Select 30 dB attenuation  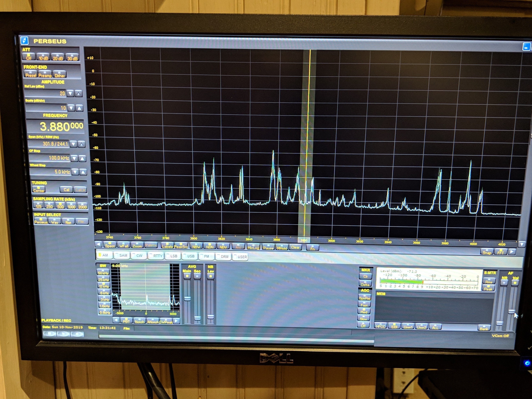[x=72, y=58]
